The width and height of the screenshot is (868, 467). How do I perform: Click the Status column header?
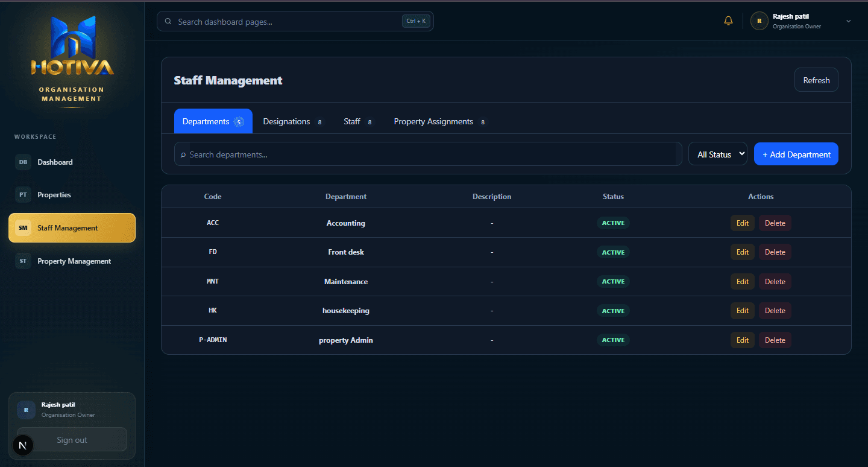click(613, 197)
